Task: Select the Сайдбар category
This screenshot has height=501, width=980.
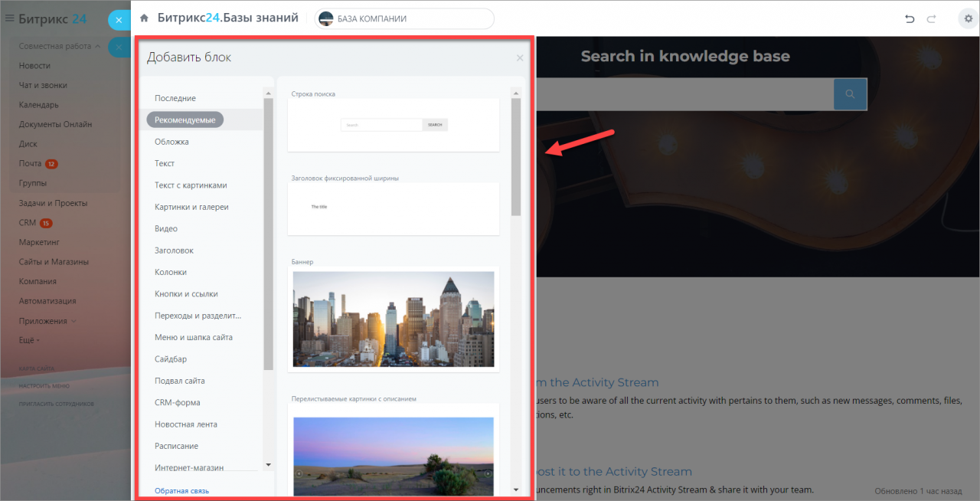Action: coord(171,359)
